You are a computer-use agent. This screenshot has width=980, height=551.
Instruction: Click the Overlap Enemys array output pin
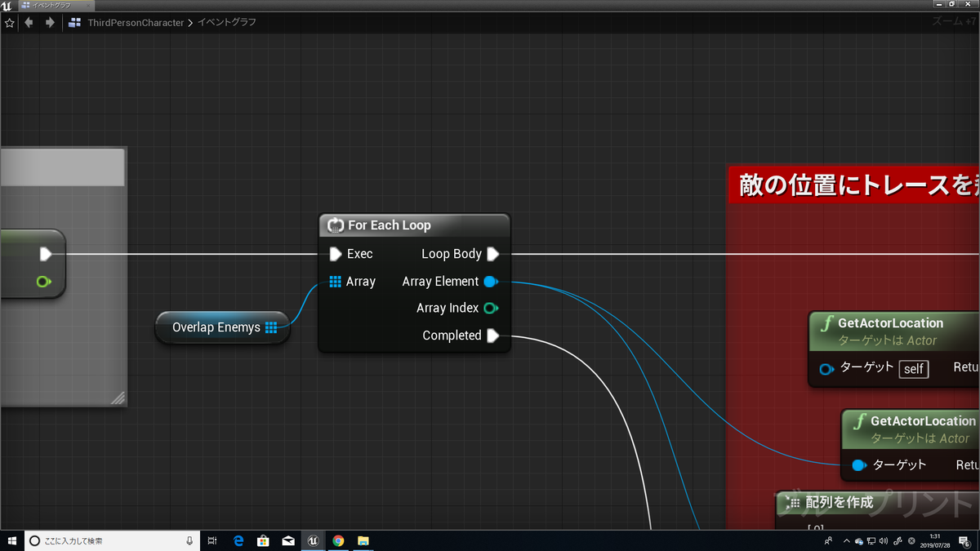[271, 327]
